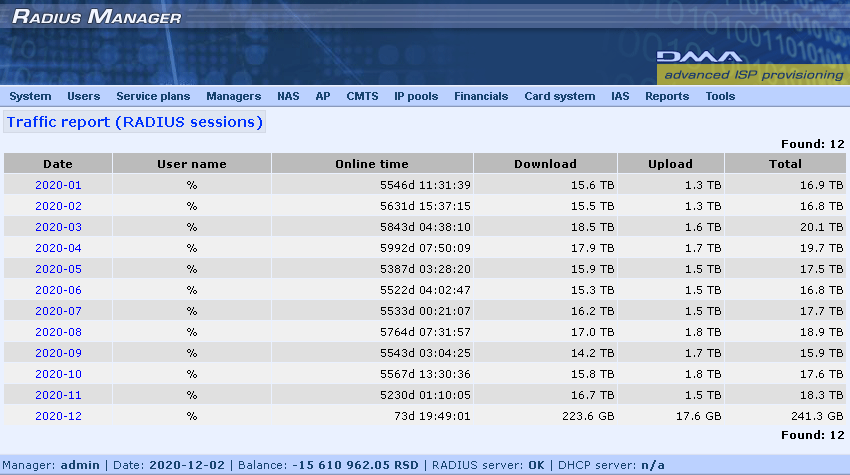Click the DHCP server: n/a status
The height and width of the screenshot is (475, 850).
tap(611, 465)
